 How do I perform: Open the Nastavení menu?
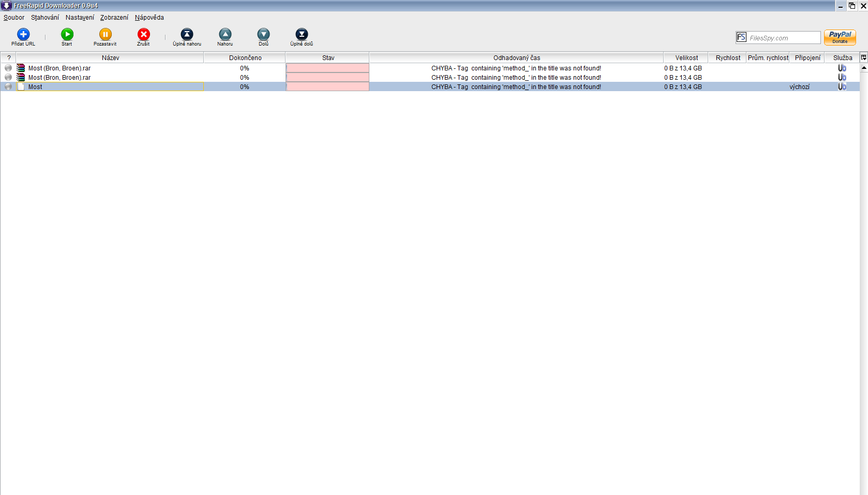[x=80, y=18]
